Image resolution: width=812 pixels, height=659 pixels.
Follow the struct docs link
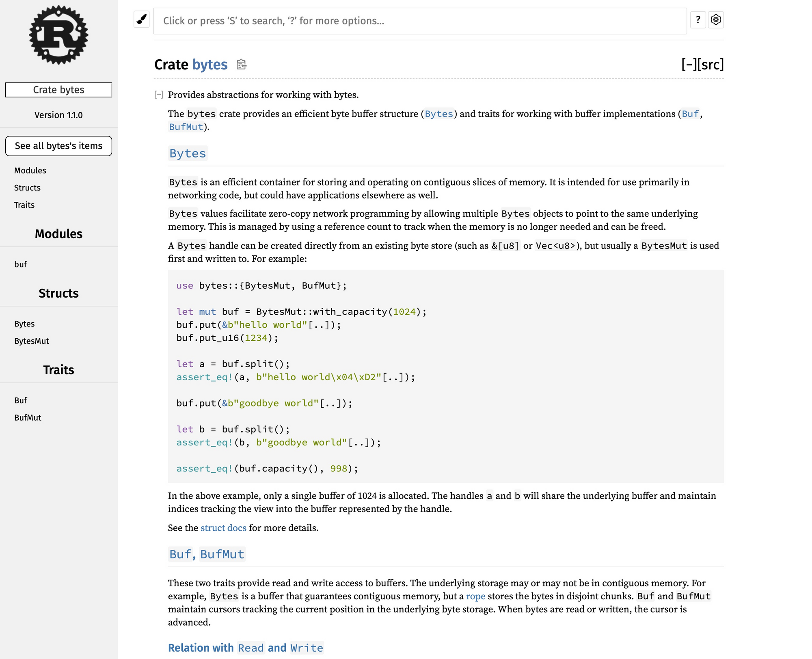tap(223, 528)
